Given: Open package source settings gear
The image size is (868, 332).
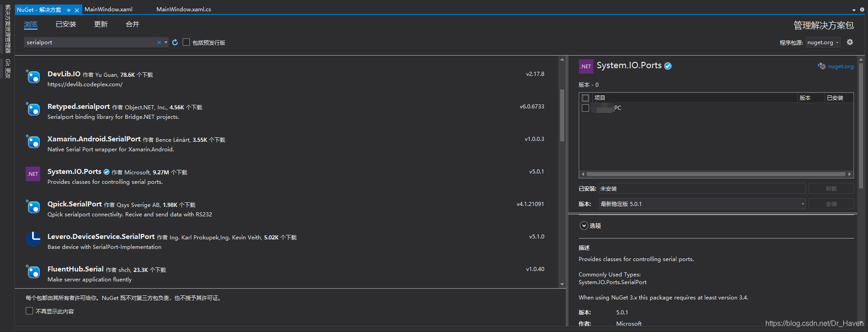Looking at the screenshot, I should pyautogui.click(x=850, y=42).
